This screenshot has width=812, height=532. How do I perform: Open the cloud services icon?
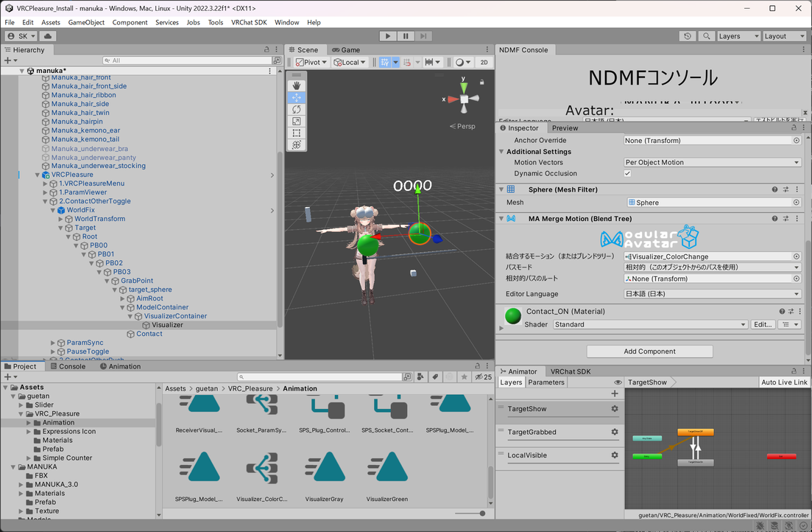coord(48,36)
